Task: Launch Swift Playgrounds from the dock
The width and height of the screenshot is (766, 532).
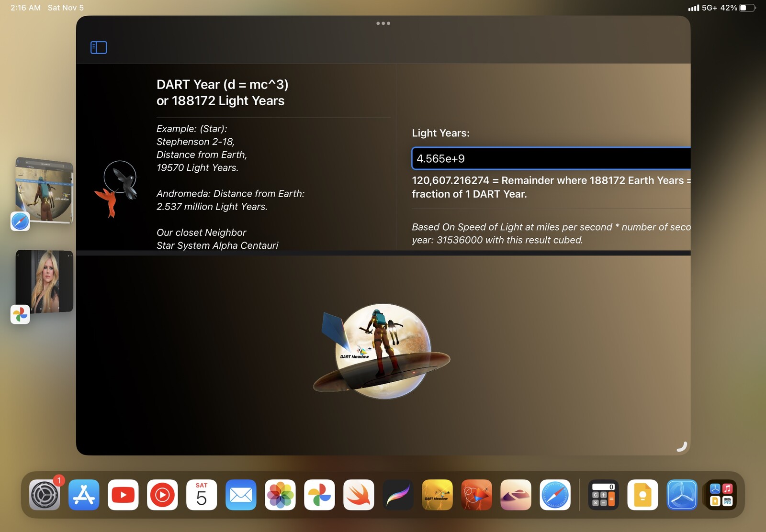Action: (x=359, y=495)
